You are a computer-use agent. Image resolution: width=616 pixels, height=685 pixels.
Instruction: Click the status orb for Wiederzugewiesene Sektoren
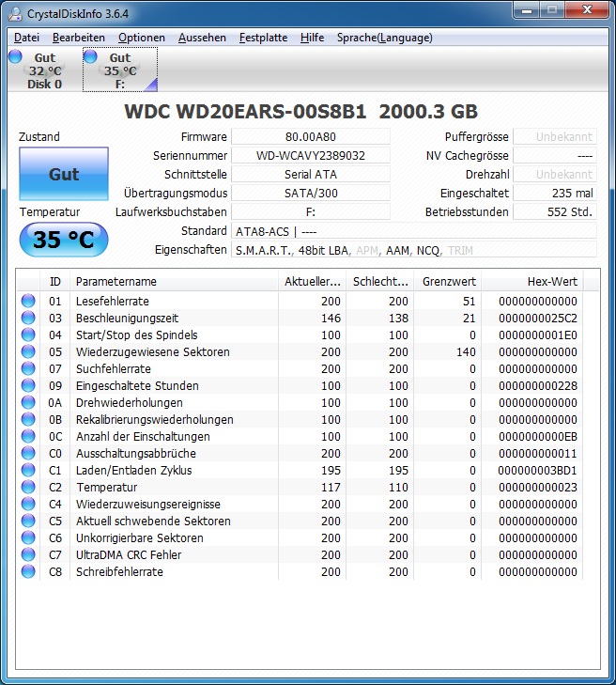click(x=28, y=351)
